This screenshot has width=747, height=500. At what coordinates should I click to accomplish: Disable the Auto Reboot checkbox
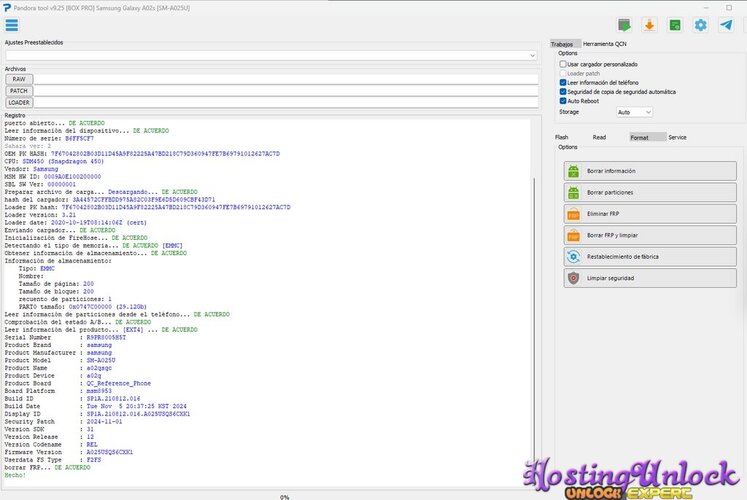563,101
